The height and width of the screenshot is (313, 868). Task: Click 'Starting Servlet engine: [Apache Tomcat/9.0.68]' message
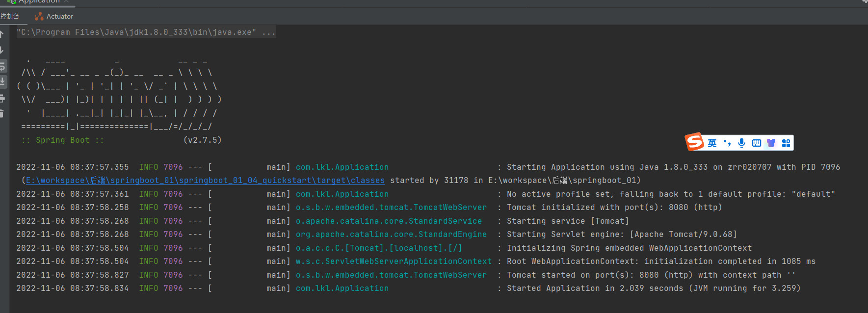pyautogui.click(x=622, y=235)
